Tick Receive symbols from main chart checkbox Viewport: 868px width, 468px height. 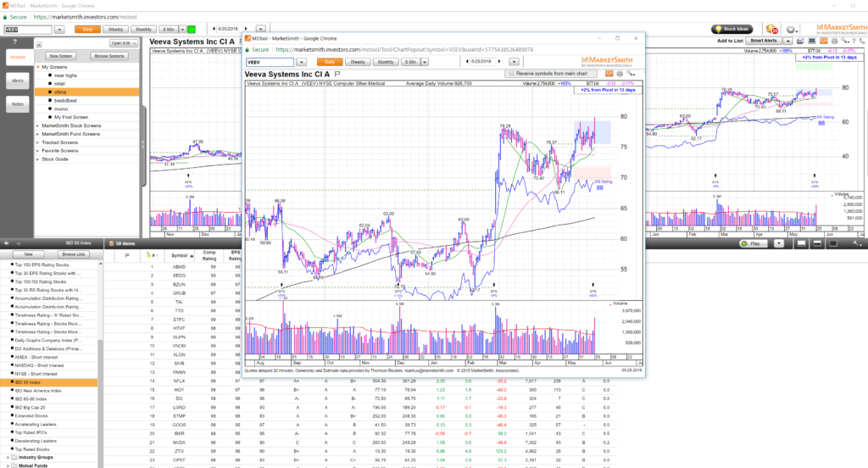tap(511, 74)
